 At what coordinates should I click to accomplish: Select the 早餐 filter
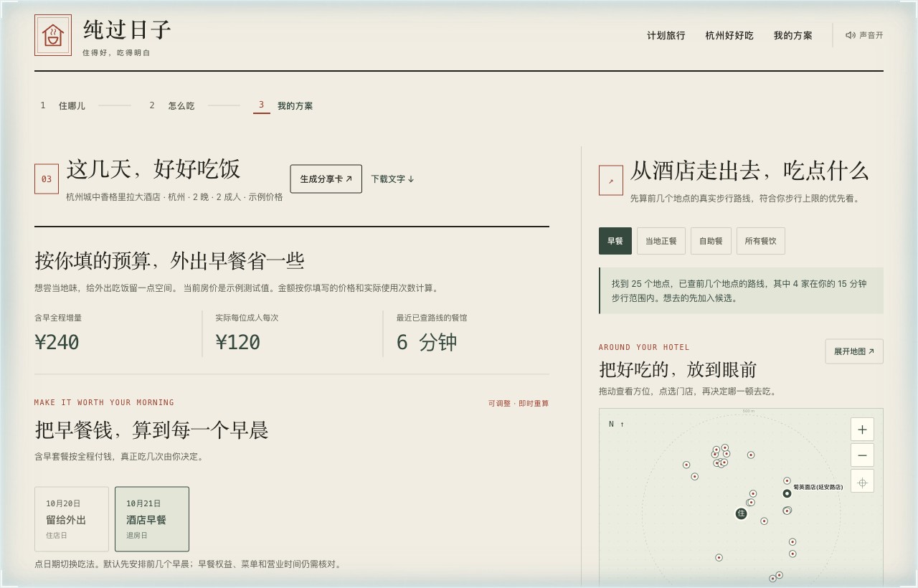pos(615,241)
